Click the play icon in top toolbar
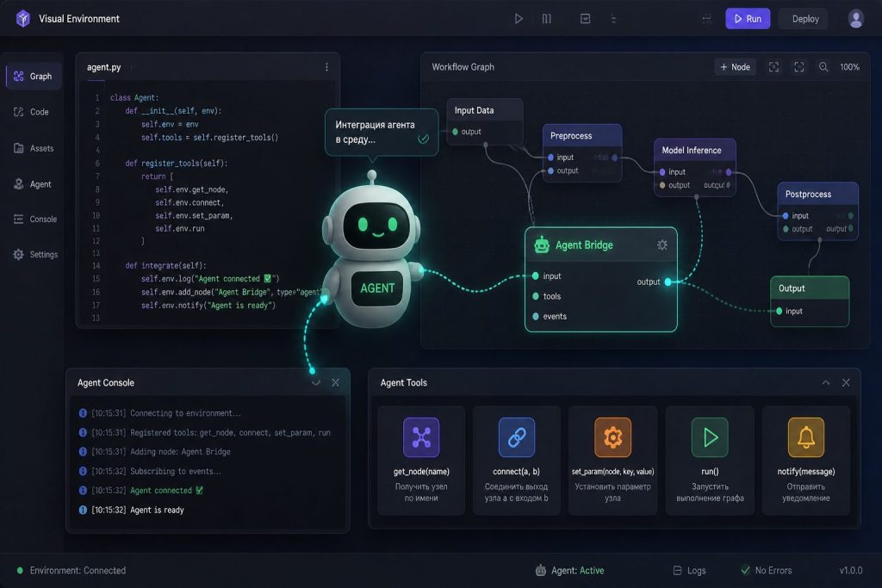This screenshot has width=882, height=588. tap(519, 19)
